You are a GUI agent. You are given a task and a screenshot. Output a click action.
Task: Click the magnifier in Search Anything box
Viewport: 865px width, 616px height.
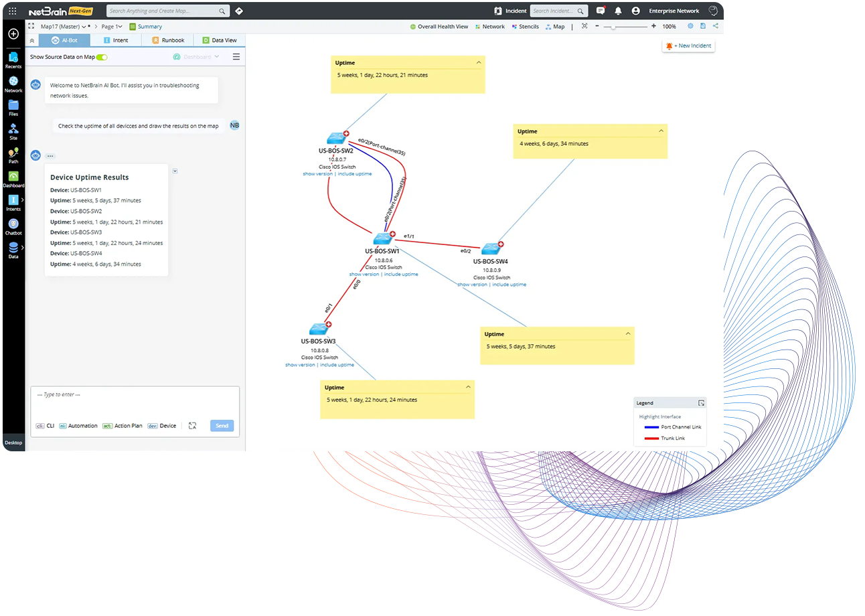point(222,11)
